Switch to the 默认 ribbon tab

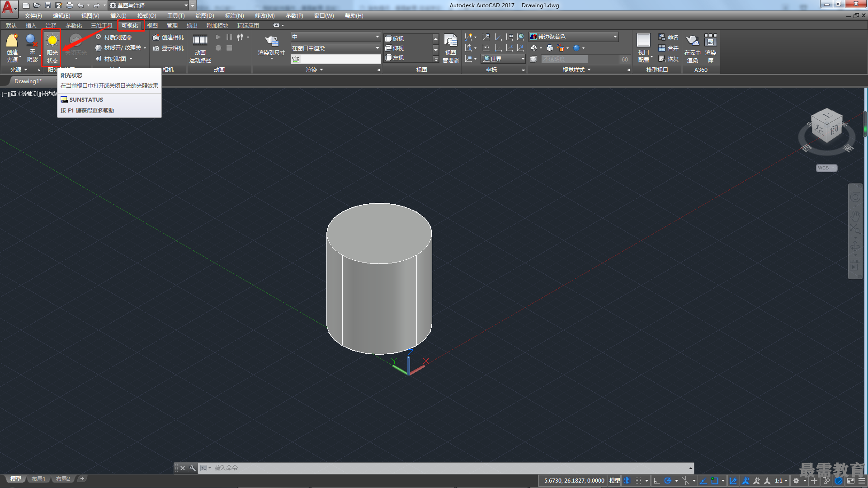tap(11, 26)
